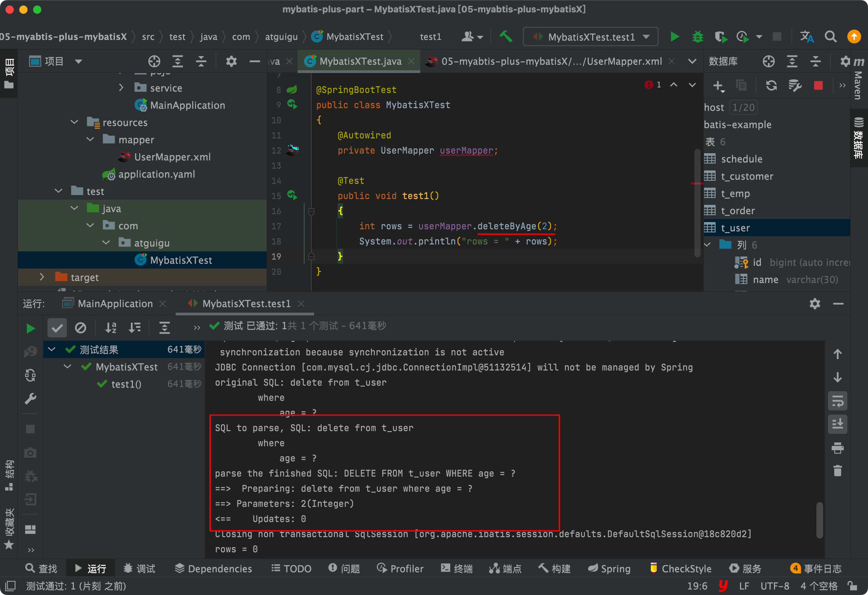Click the console vertical scrollbar
Screen dimensions: 868x595
click(819, 520)
